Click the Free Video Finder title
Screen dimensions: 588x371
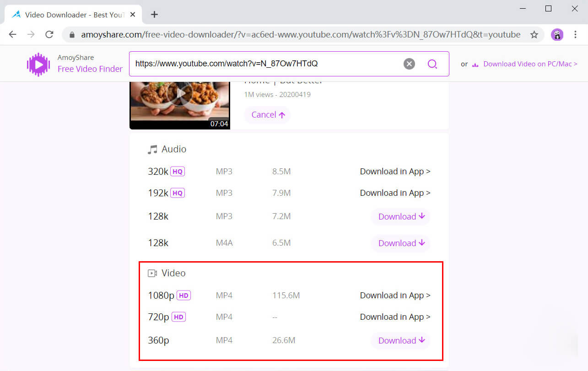click(x=90, y=69)
